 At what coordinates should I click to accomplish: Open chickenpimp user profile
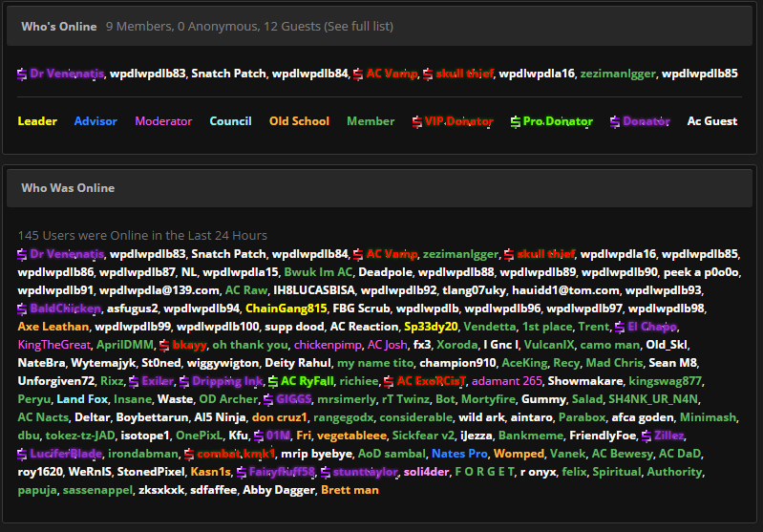coord(328,345)
